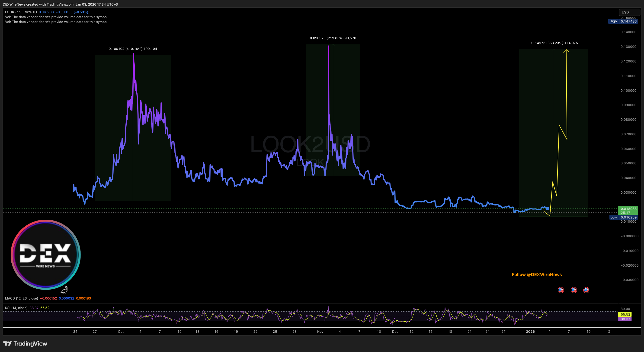Click the green 0.018933 current price tag

pos(628,210)
